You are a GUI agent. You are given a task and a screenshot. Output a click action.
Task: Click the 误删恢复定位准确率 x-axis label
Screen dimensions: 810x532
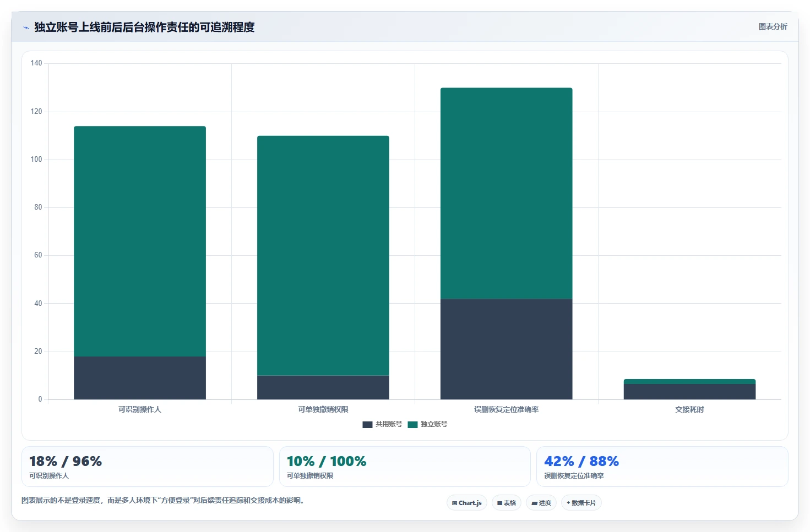[x=507, y=409]
